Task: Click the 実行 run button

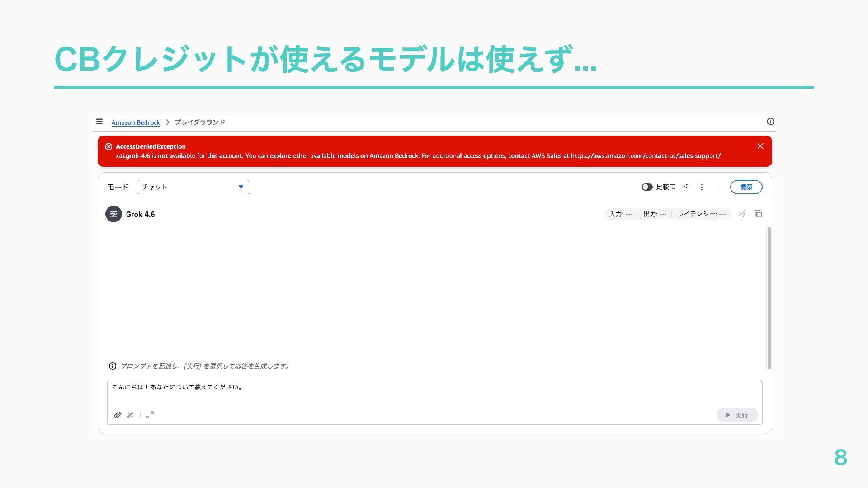Action: tap(737, 415)
